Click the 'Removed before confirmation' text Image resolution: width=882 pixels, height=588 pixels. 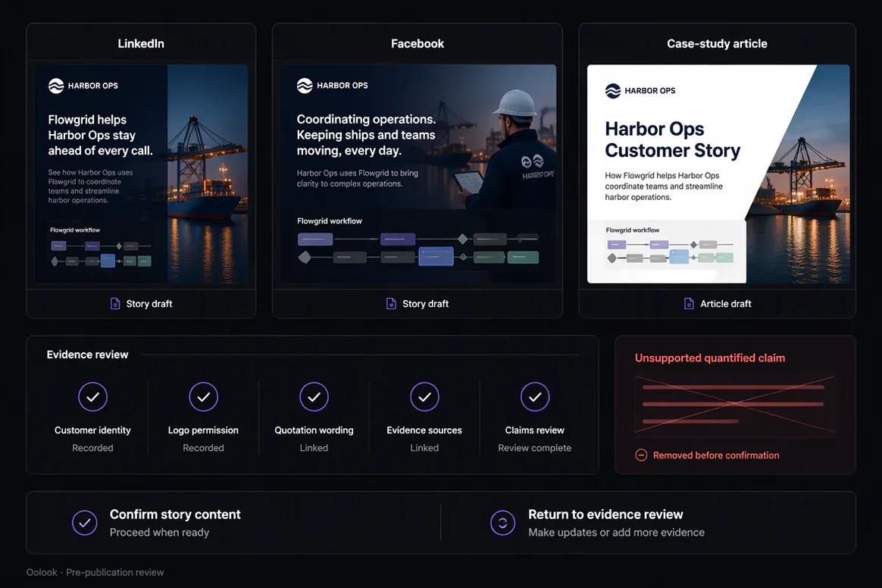716,455
